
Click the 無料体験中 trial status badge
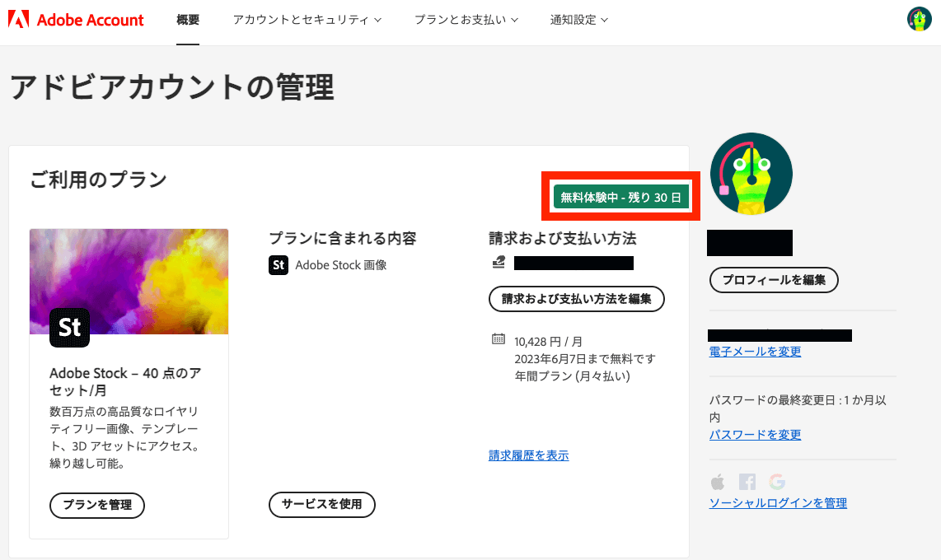(620, 197)
